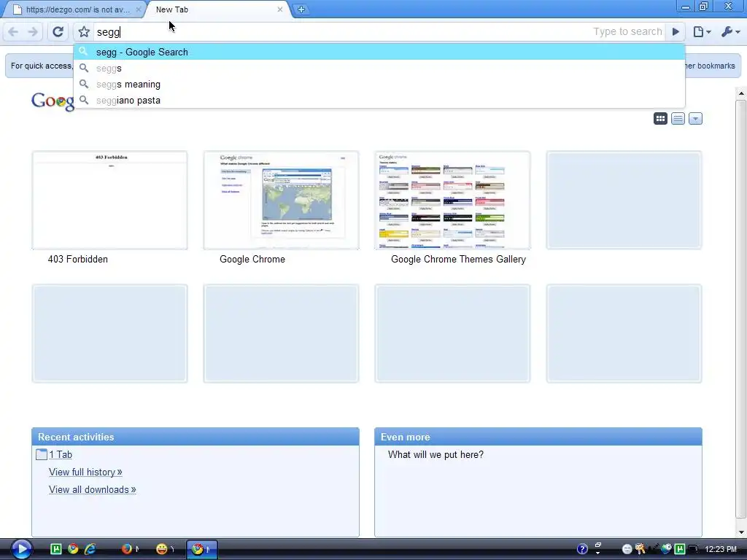Click View all downloads link

(x=93, y=489)
